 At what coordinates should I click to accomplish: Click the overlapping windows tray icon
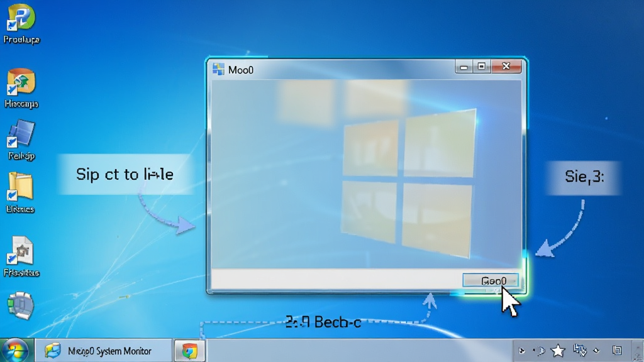click(617, 350)
